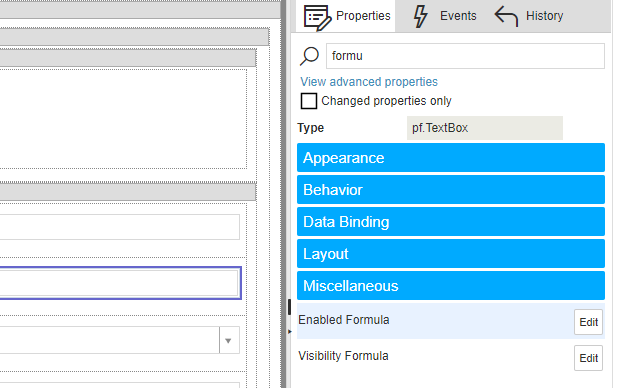The image size is (617, 388).
Task: Edit the Enabled Formula
Action: click(x=588, y=322)
